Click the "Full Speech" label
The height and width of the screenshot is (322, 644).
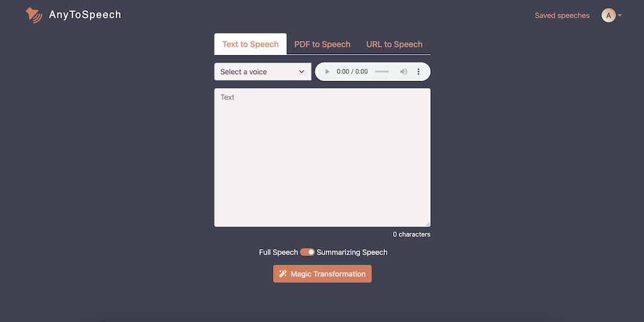tap(279, 252)
